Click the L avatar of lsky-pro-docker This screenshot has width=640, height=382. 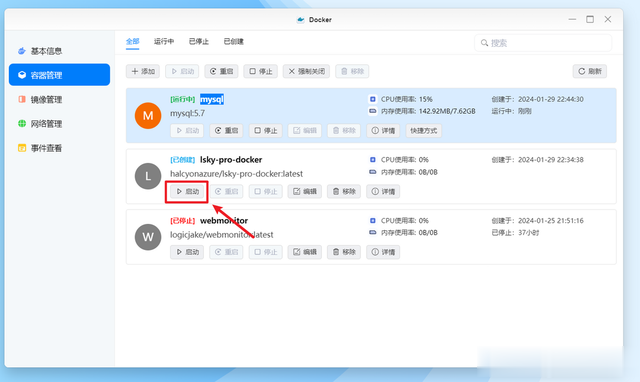coord(148,176)
